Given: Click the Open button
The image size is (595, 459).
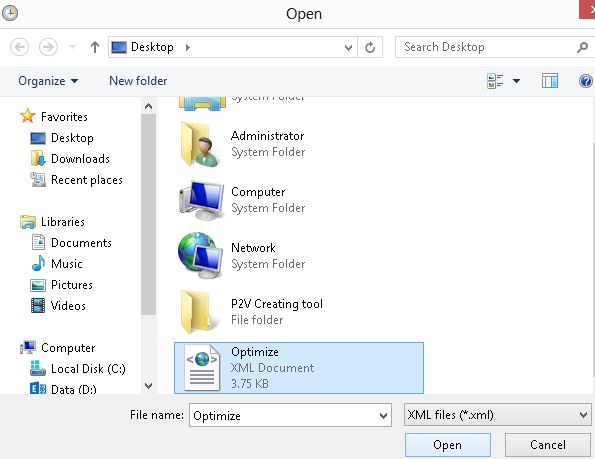Looking at the screenshot, I should [x=447, y=445].
